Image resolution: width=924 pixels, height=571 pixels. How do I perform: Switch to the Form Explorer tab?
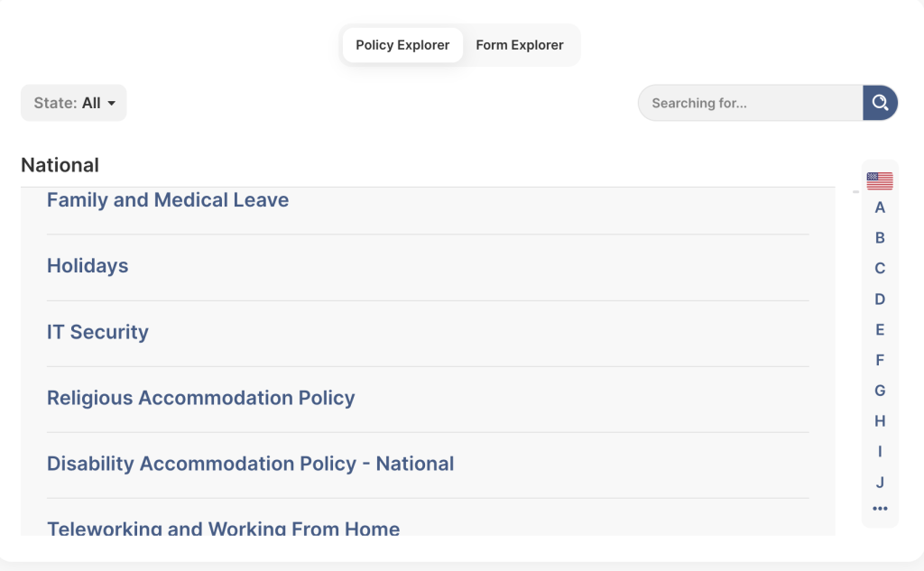520,45
